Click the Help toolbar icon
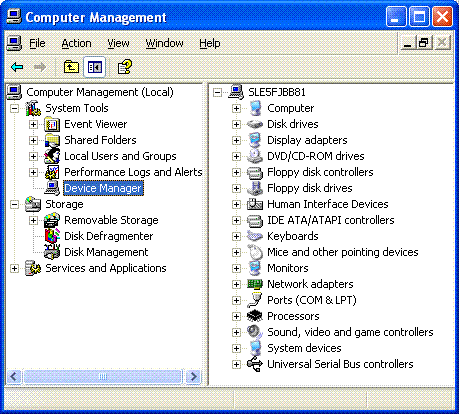This screenshot has width=459, height=414. [125, 67]
